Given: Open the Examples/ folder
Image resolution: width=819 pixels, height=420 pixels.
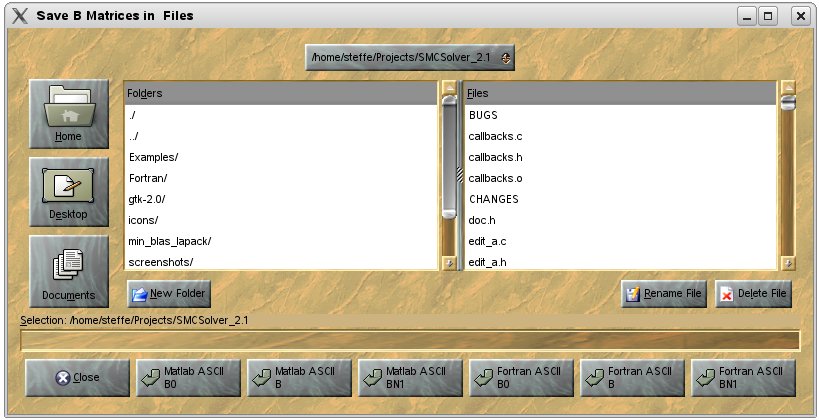Looking at the screenshot, I should click(152, 157).
